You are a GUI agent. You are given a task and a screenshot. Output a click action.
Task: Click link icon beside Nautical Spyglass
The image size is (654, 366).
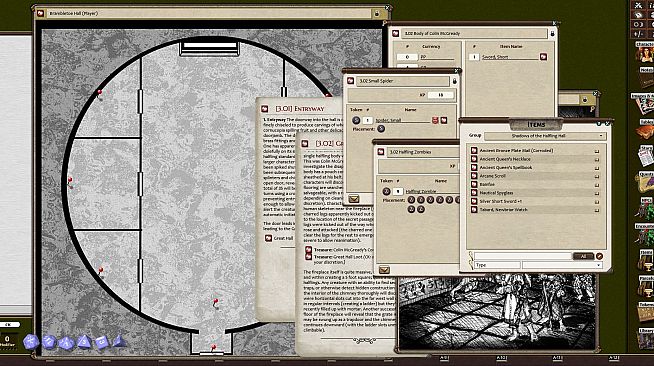[474, 193]
